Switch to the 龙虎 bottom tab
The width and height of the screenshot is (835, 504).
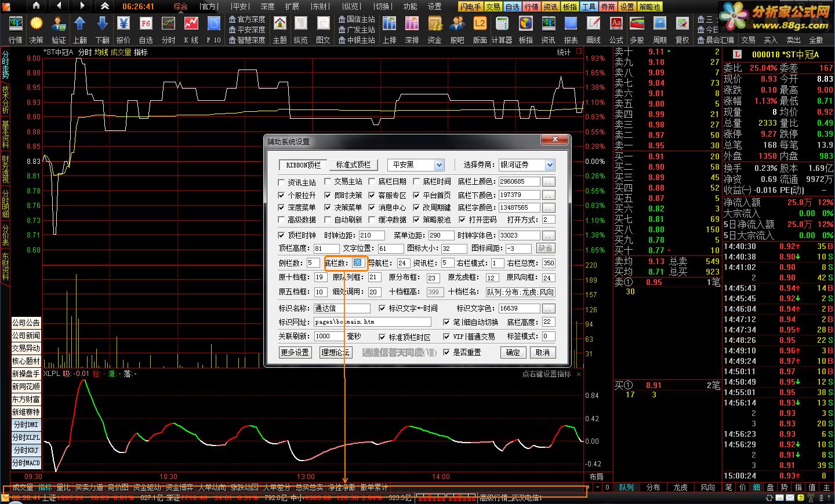680,487
